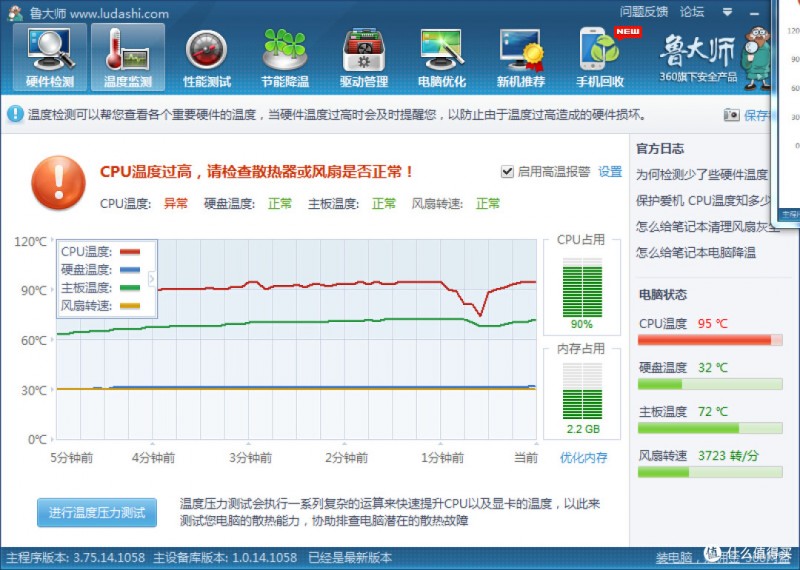
Task: Click the 内存占用 2.2 GB meter
Action: coord(582,391)
